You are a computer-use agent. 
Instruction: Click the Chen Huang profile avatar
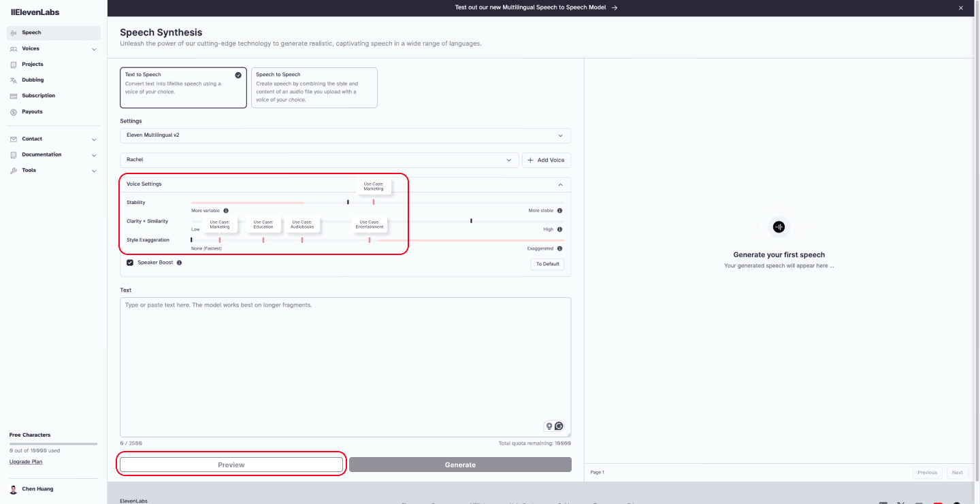14,489
